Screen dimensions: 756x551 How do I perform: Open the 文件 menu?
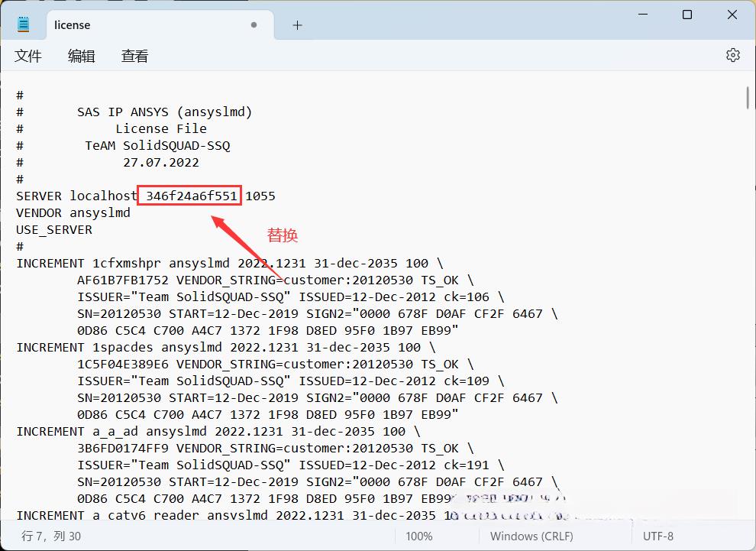point(28,56)
